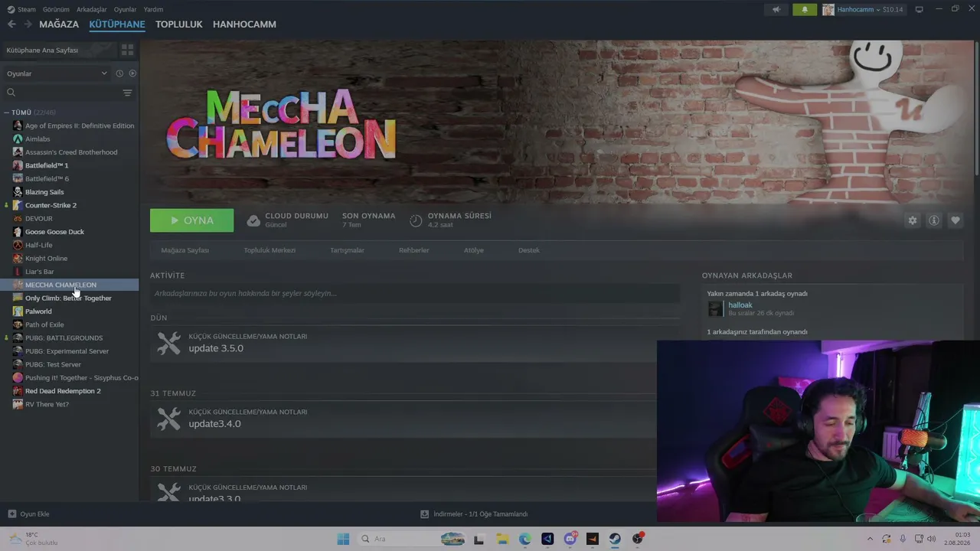Show game info panel icon
This screenshot has width=980, height=551.
[934, 220]
